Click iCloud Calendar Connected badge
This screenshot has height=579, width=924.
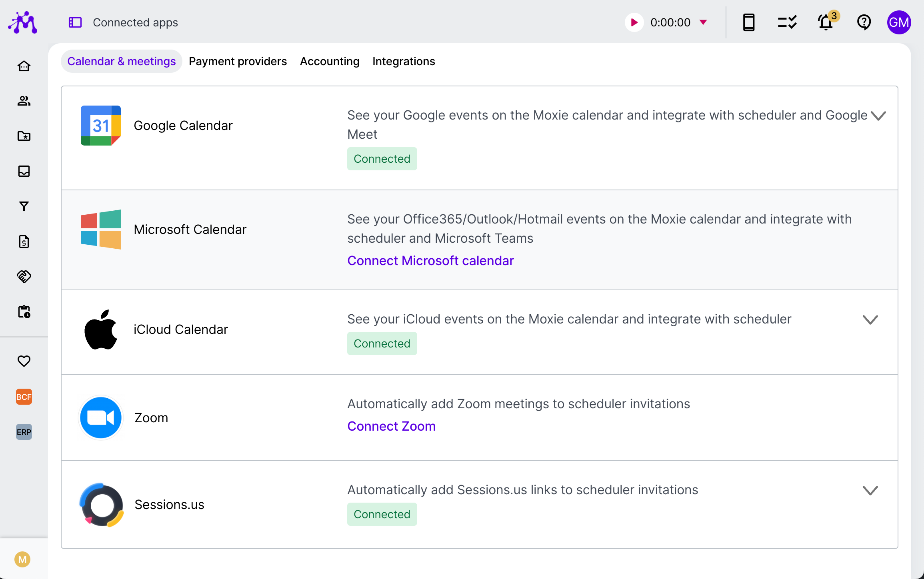click(382, 343)
